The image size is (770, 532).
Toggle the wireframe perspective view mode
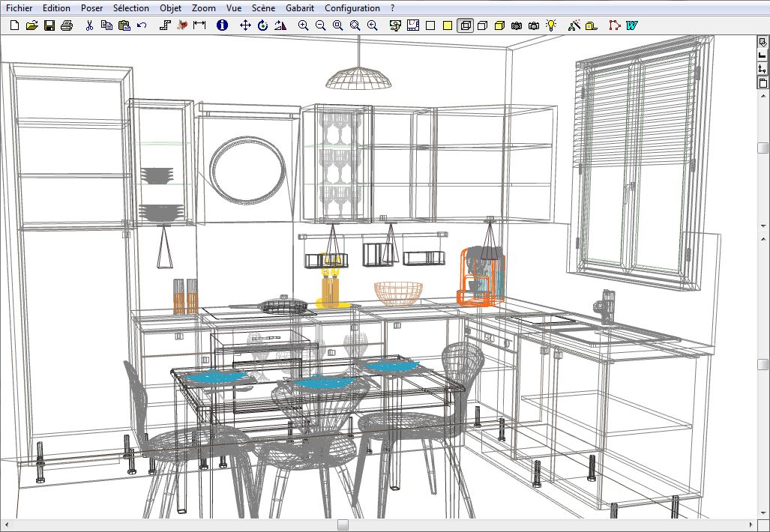[465, 25]
